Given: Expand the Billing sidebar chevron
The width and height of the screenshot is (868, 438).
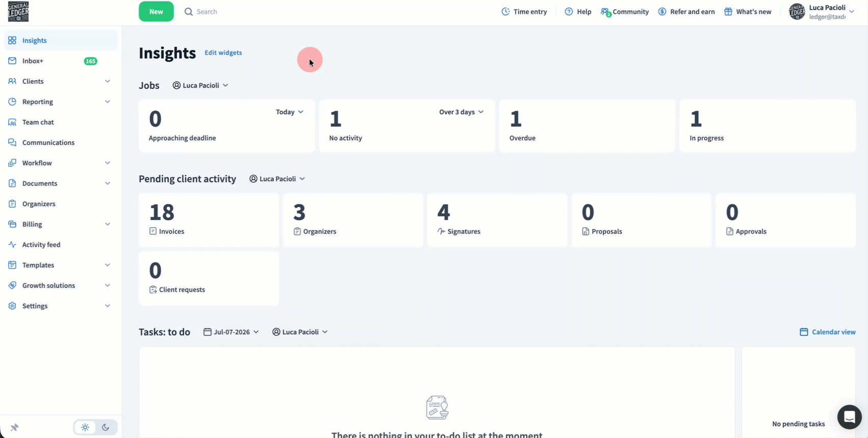Looking at the screenshot, I should (x=108, y=224).
